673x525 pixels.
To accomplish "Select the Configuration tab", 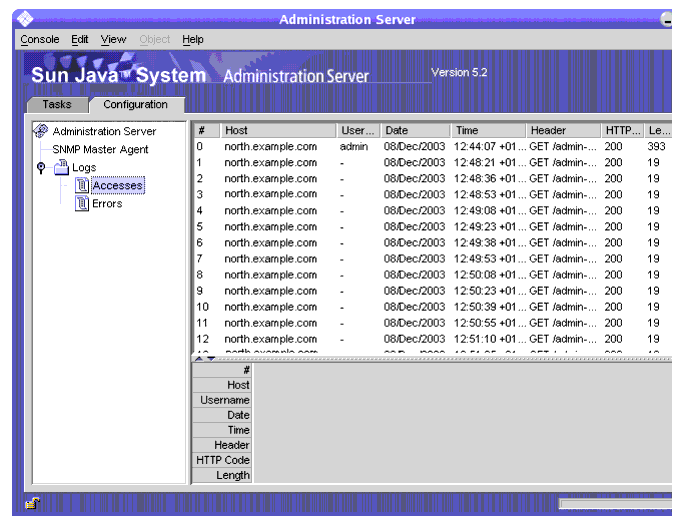I will [136, 105].
